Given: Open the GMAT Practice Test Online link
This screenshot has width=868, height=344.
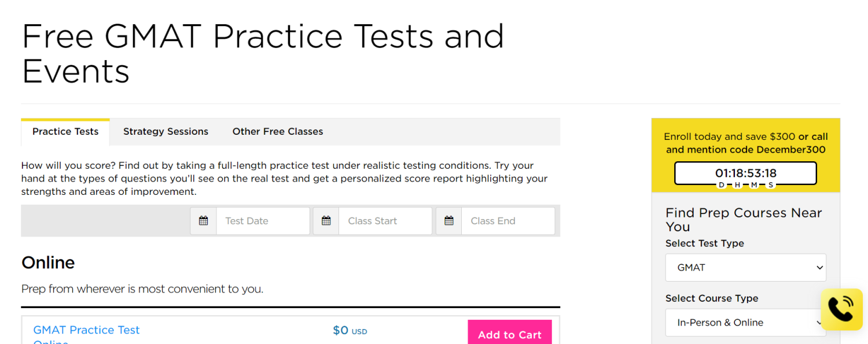Looking at the screenshot, I should (87, 331).
